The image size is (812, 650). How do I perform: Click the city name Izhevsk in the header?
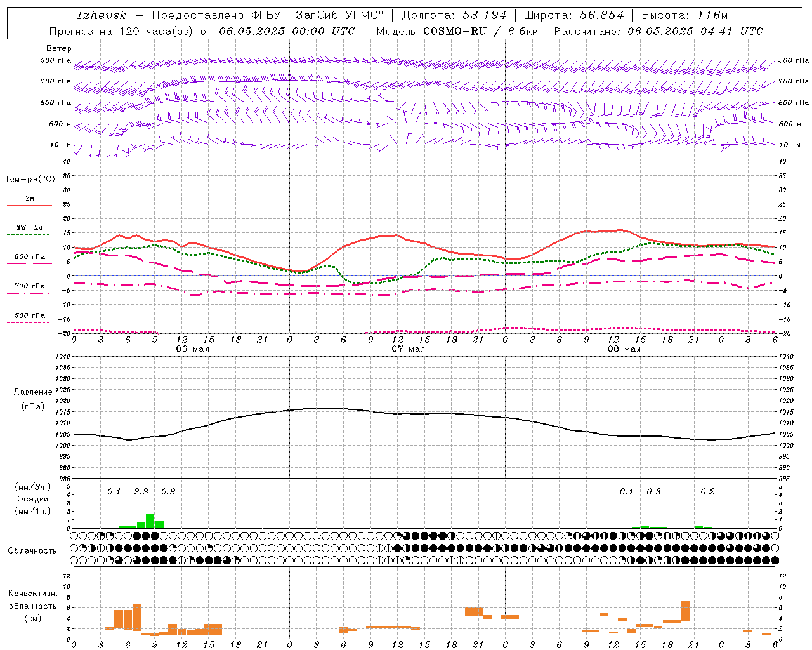point(101,15)
